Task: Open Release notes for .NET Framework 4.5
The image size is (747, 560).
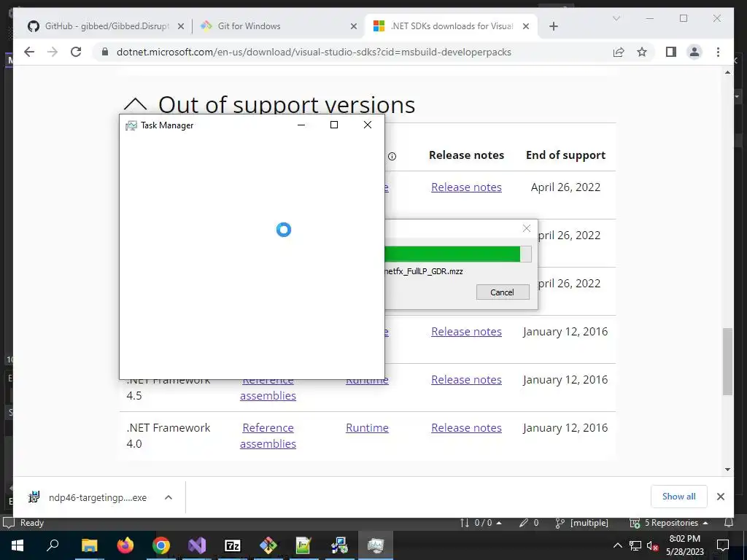Action: (x=466, y=379)
